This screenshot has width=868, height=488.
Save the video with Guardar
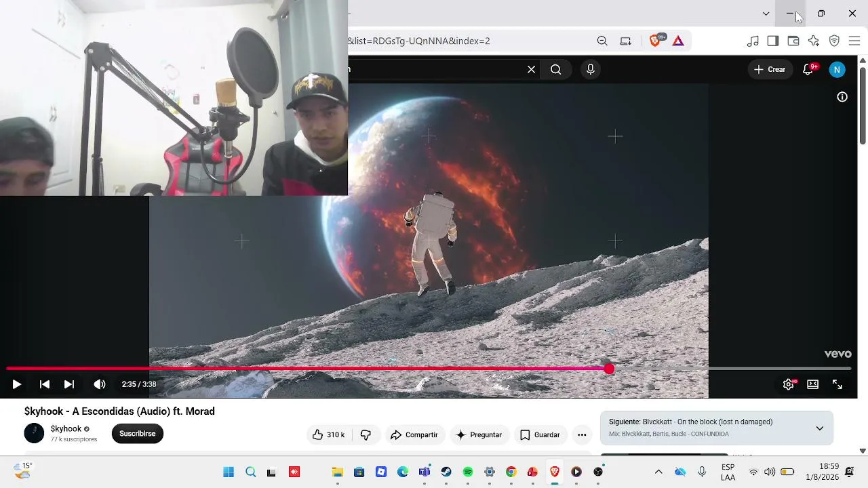[540, 434]
